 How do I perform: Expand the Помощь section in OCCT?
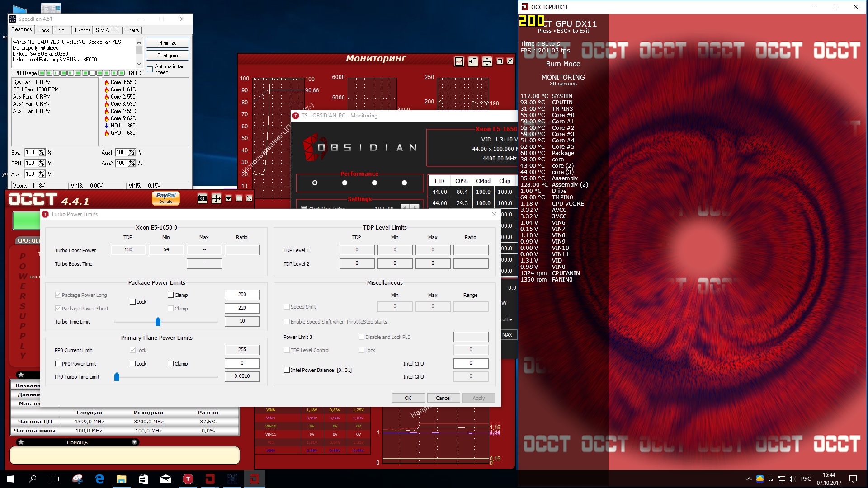[134, 442]
